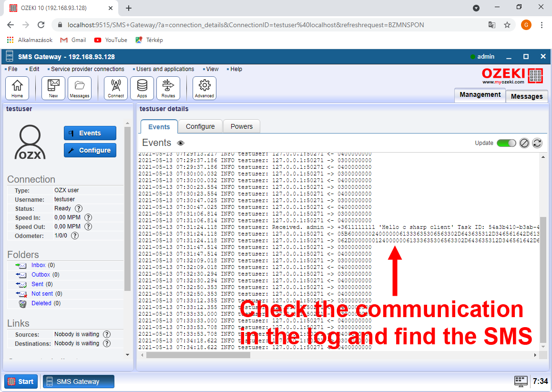The width and height of the screenshot is (552, 392).
Task: Open the Inbox folder link
Action: [x=38, y=265]
